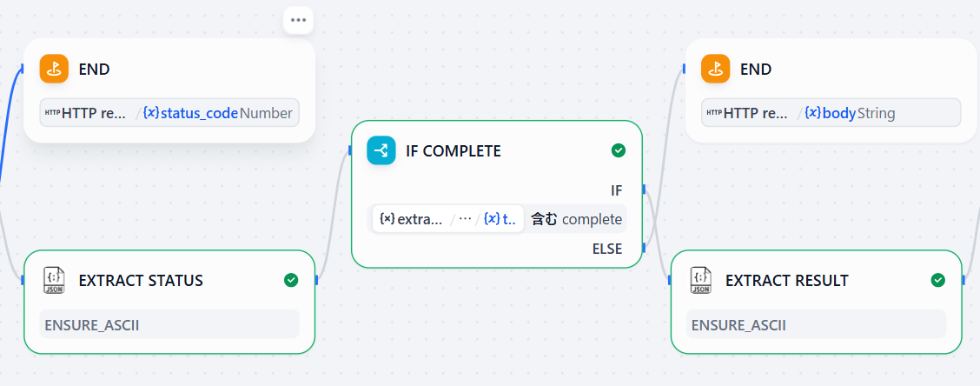980x386 pixels.
Task: Select the EXTRACT RESULT node title
Action: tap(786, 280)
